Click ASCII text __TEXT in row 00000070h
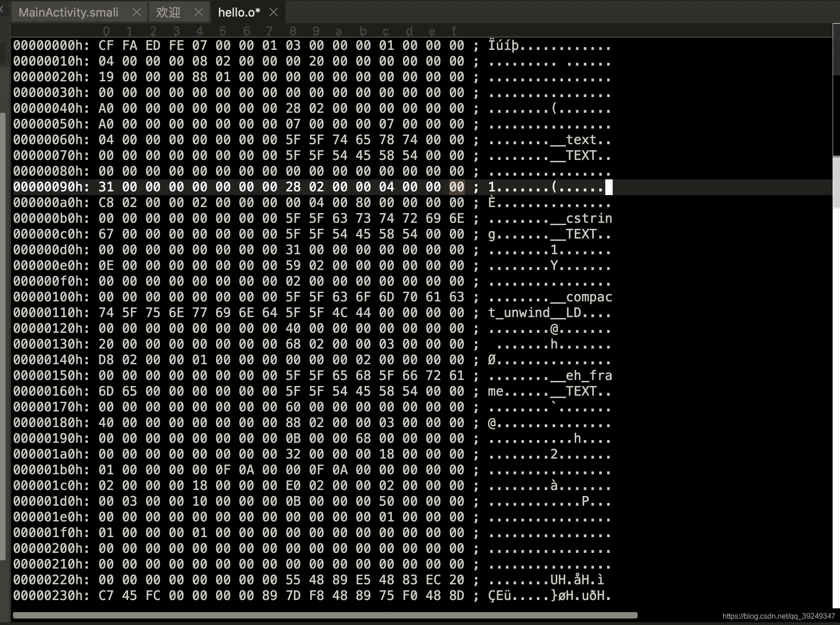Screen dimensions: 840x625 tap(574, 155)
